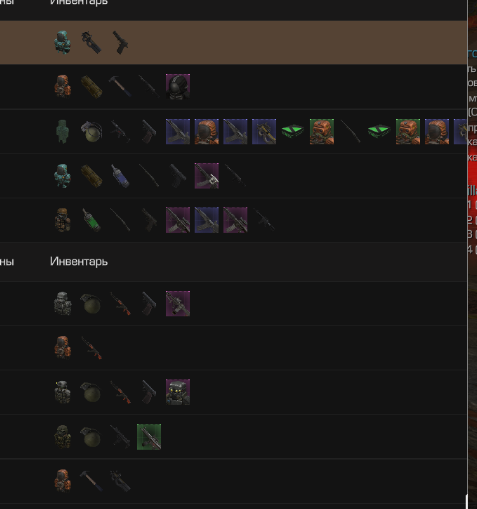
Task: Click the blue canister grenade icon
Action: click(x=120, y=176)
